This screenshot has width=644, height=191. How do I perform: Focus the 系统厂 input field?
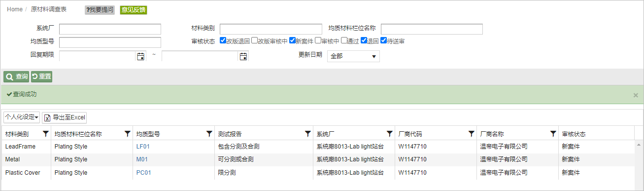110,29
